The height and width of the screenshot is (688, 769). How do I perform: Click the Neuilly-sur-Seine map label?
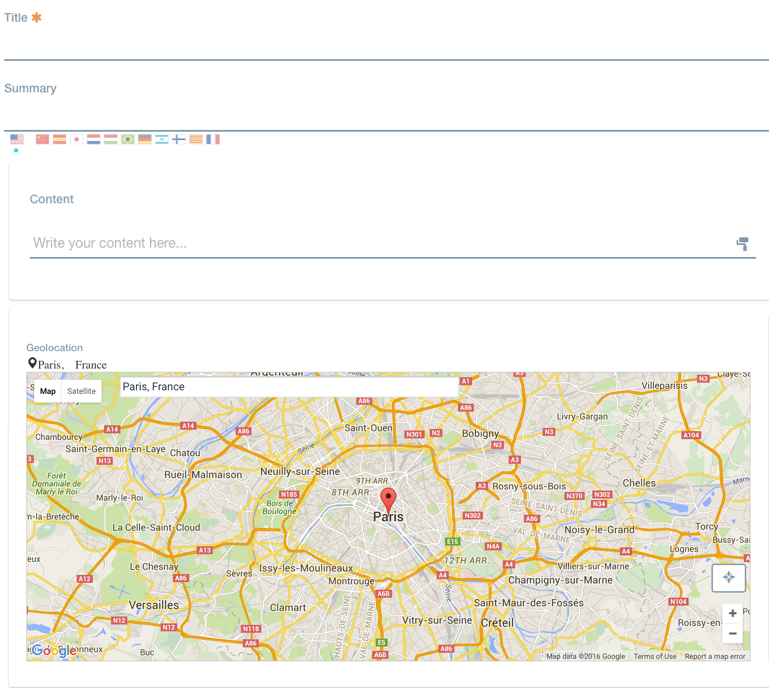(300, 471)
